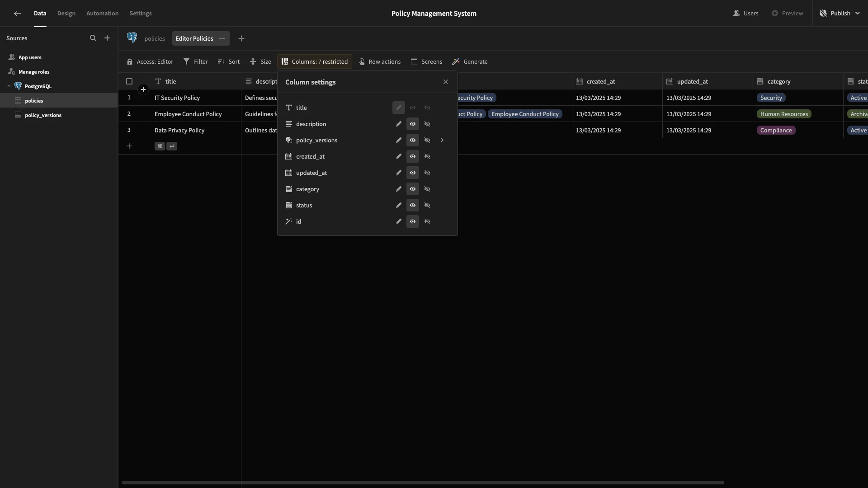Hide the id column
This screenshot has height=488, width=868.
click(x=427, y=221)
